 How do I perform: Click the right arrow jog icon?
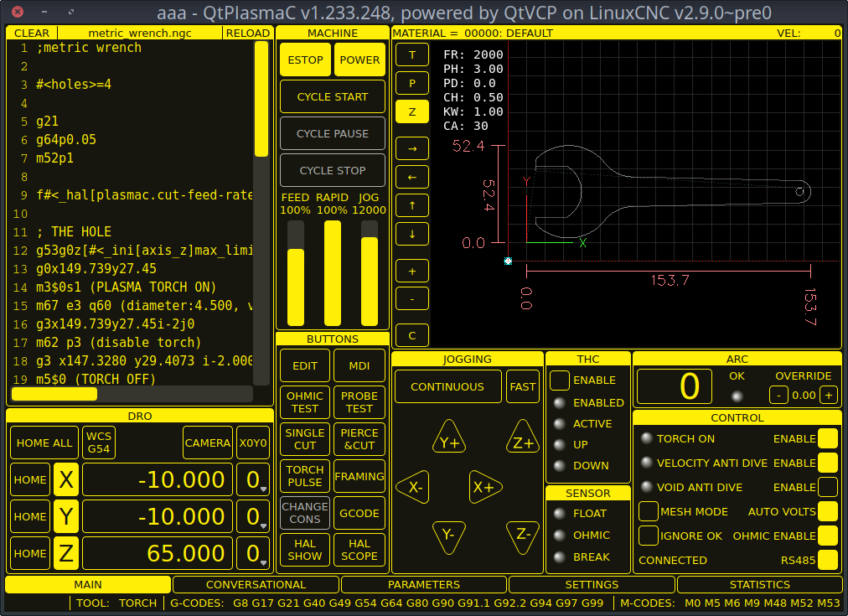[x=411, y=148]
